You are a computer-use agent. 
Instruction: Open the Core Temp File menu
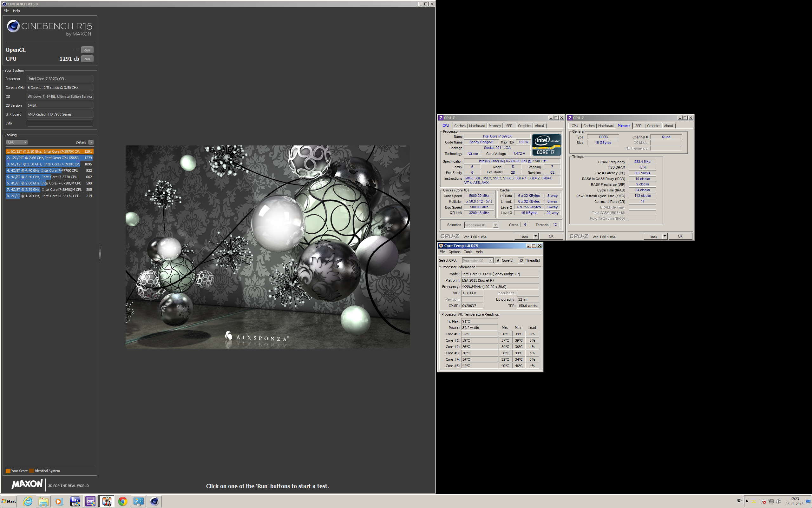(x=442, y=252)
